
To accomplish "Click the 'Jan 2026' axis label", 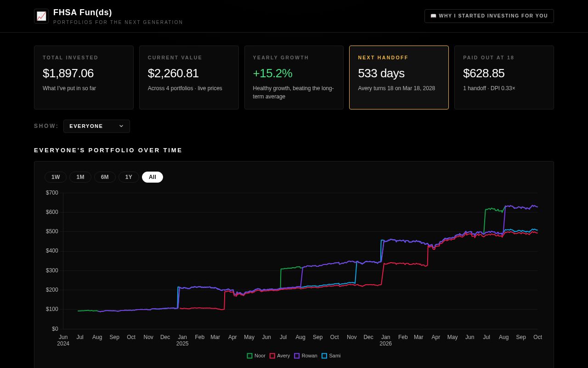I will [x=385, y=340].
